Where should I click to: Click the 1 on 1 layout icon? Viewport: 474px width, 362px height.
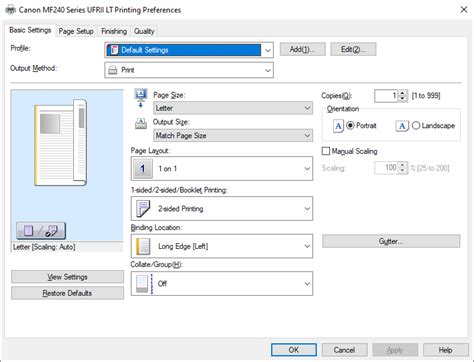[143, 169]
